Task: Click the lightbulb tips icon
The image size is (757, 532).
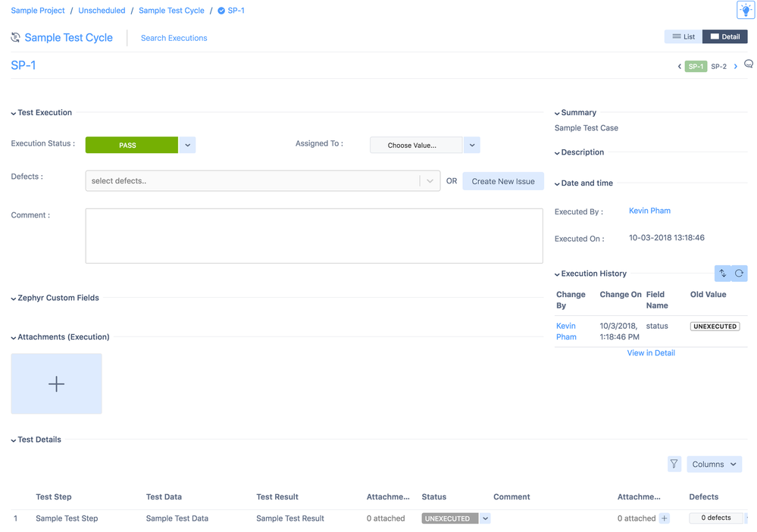Action: pyautogui.click(x=746, y=10)
